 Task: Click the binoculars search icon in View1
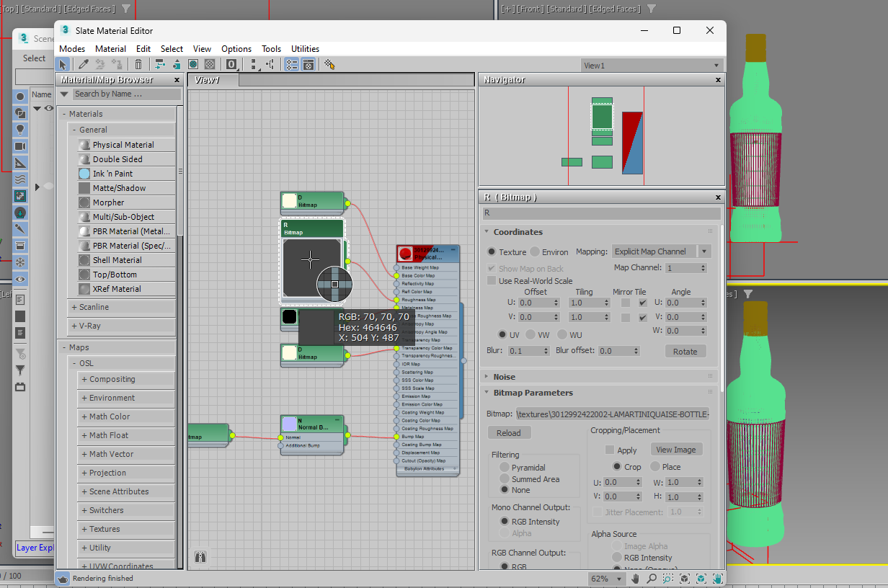point(200,557)
